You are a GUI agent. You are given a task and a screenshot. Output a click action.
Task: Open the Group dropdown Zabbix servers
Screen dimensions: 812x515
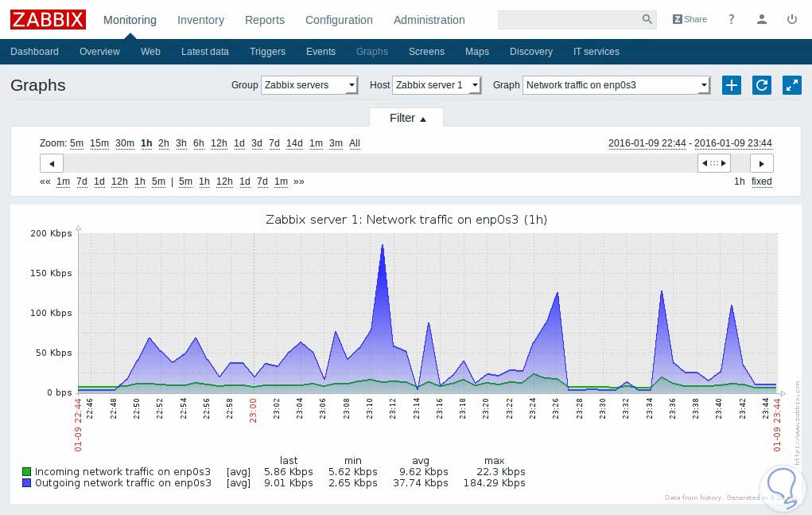point(309,85)
